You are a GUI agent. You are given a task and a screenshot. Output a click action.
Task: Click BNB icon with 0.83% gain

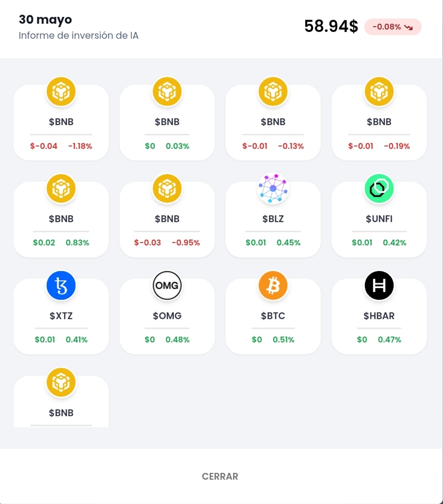(x=61, y=188)
